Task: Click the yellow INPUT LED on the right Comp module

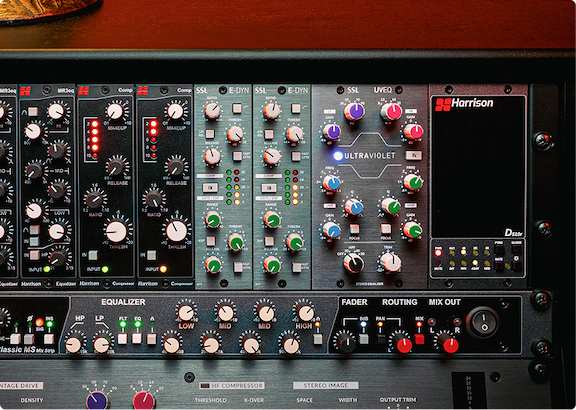Action: [163, 269]
